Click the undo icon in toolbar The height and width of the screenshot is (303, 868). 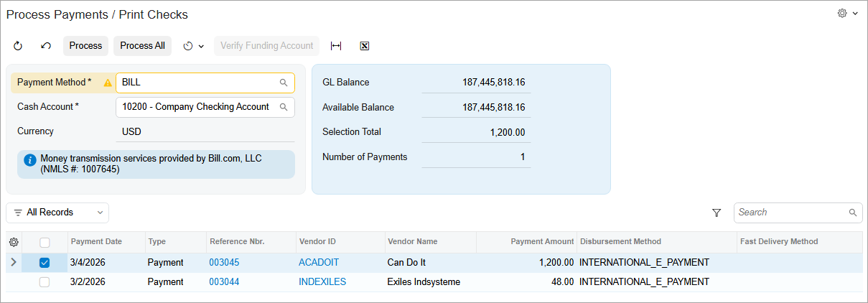46,46
